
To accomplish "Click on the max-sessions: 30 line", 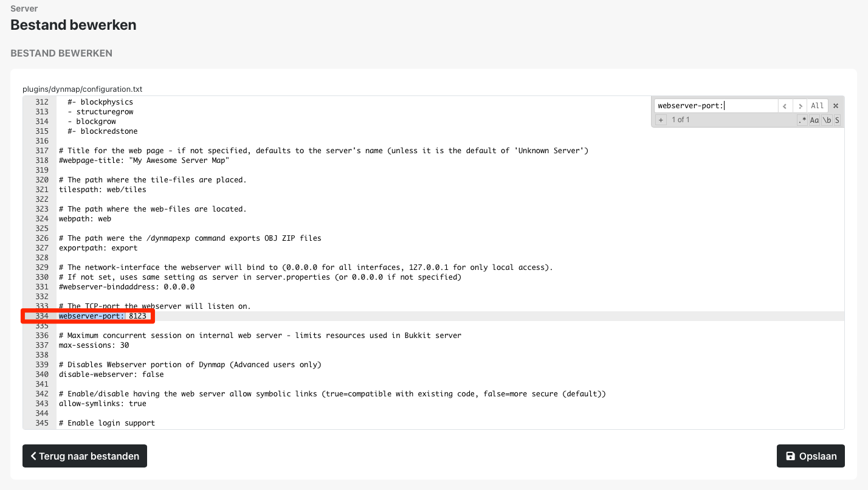I will (x=94, y=345).
